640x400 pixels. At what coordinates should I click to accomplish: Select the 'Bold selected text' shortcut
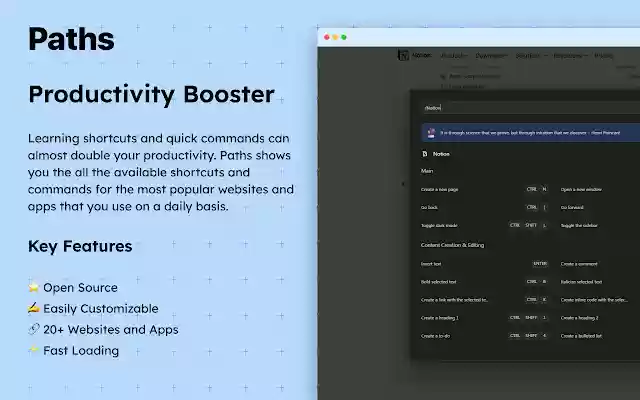[x=438, y=282]
